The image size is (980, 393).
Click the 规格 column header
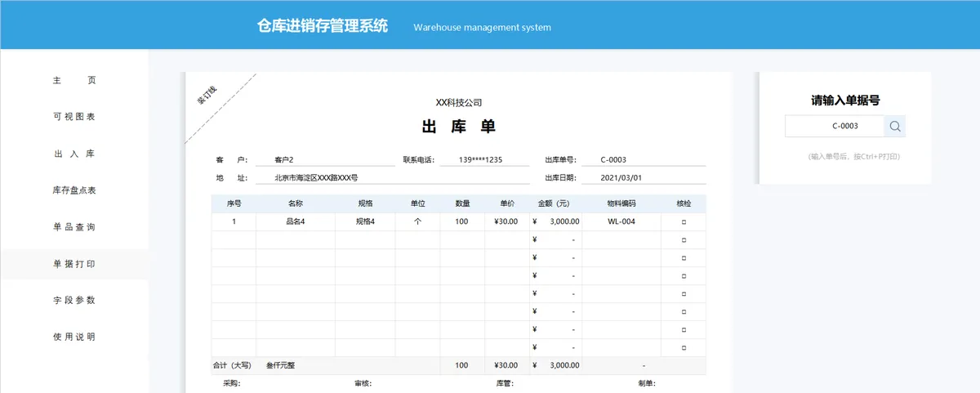tap(365, 203)
